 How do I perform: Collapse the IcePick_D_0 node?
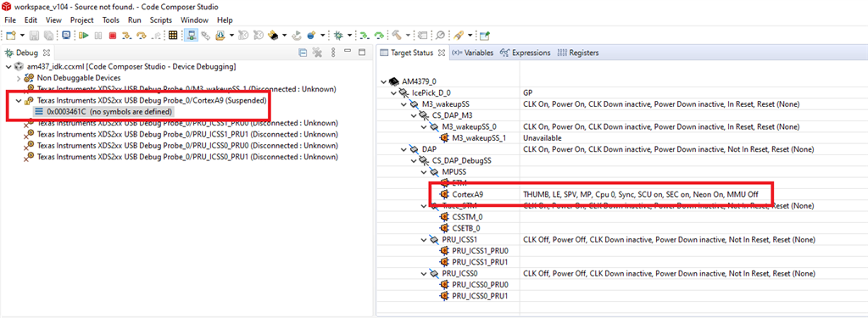point(394,92)
